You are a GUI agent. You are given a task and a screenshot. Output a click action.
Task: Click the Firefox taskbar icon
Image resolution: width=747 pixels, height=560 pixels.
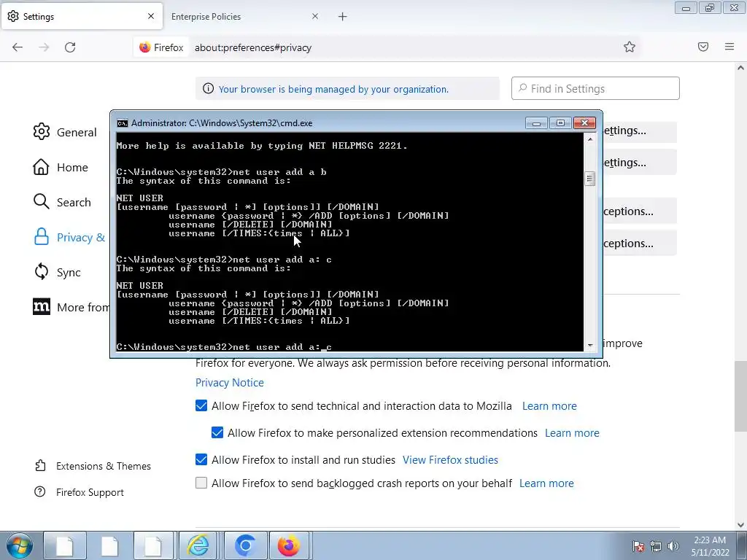(289, 545)
